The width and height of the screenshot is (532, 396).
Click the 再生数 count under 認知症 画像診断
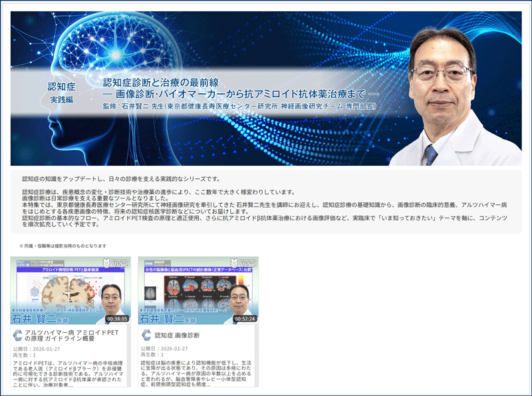point(155,355)
